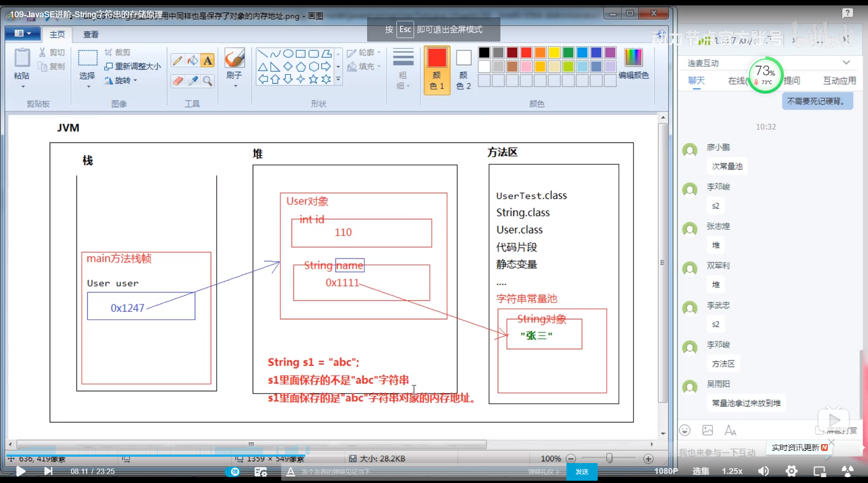
Task: Select the pencil tool
Action: coord(178,60)
